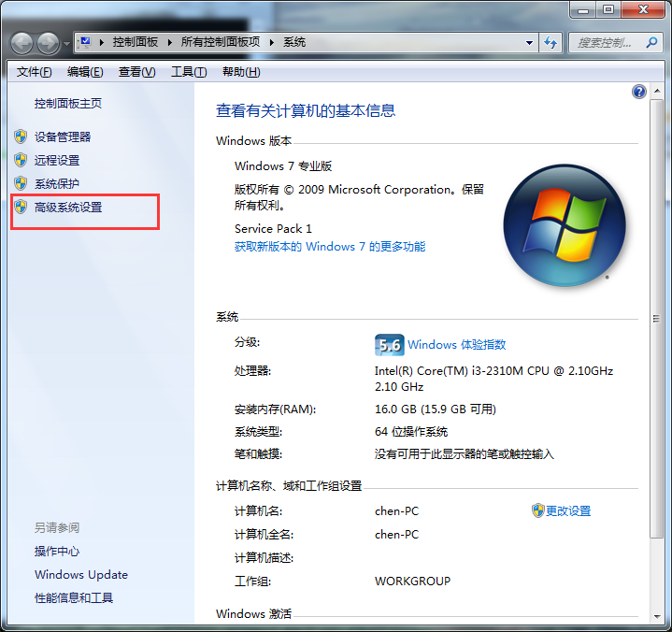Expand the arrow after 控制面板 breadcrumb
Screen dimensions: 672x632
click(170, 42)
